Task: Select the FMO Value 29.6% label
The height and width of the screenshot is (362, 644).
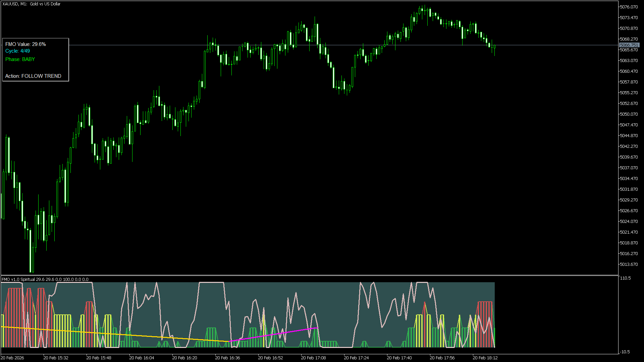Action: (25, 44)
